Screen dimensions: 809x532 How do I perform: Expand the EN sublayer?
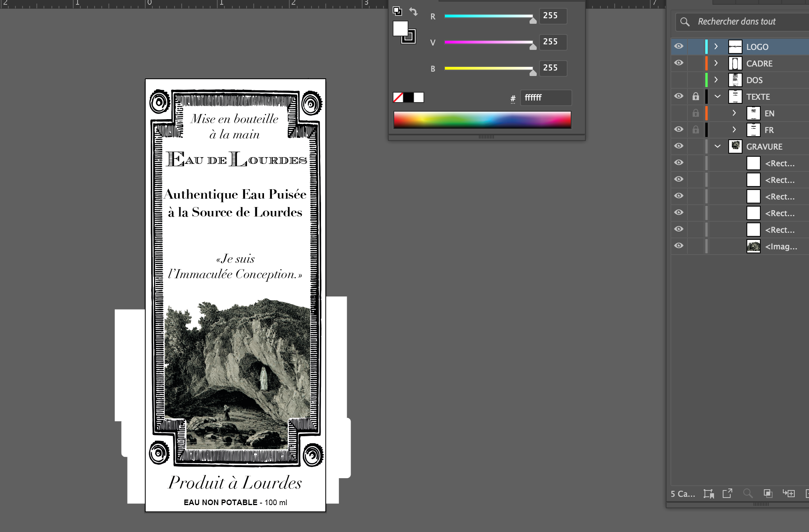pyautogui.click(x=734, y=113)
